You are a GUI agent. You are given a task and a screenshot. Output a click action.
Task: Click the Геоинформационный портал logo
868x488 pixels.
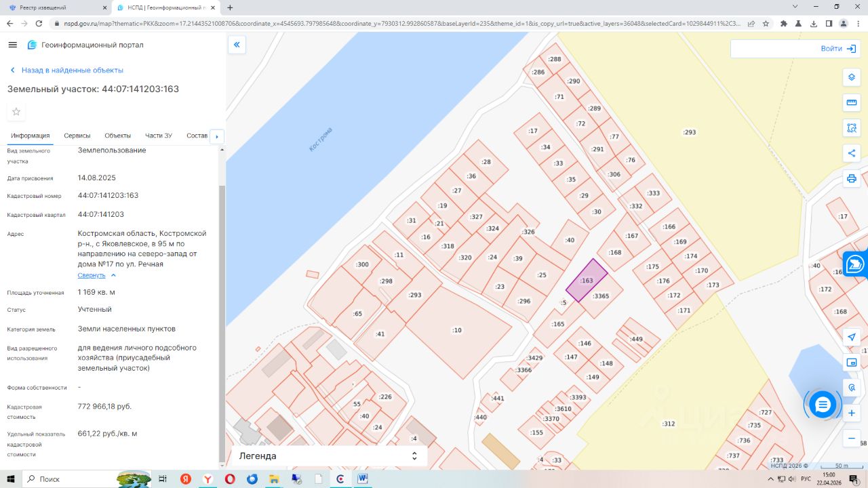coord(85,45)
